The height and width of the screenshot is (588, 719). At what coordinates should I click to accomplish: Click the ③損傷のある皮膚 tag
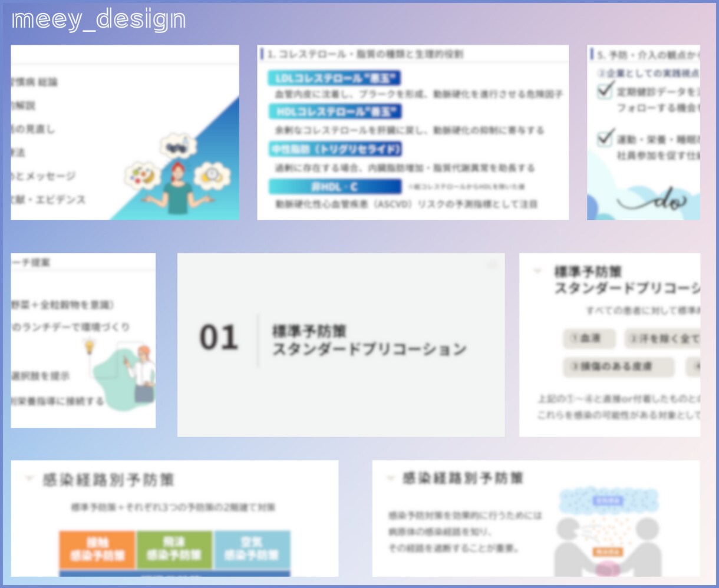[x=618, y=367]
